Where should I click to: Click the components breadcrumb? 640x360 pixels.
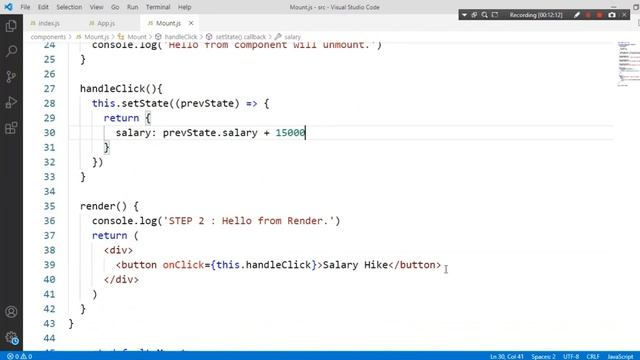click(48, 37)
